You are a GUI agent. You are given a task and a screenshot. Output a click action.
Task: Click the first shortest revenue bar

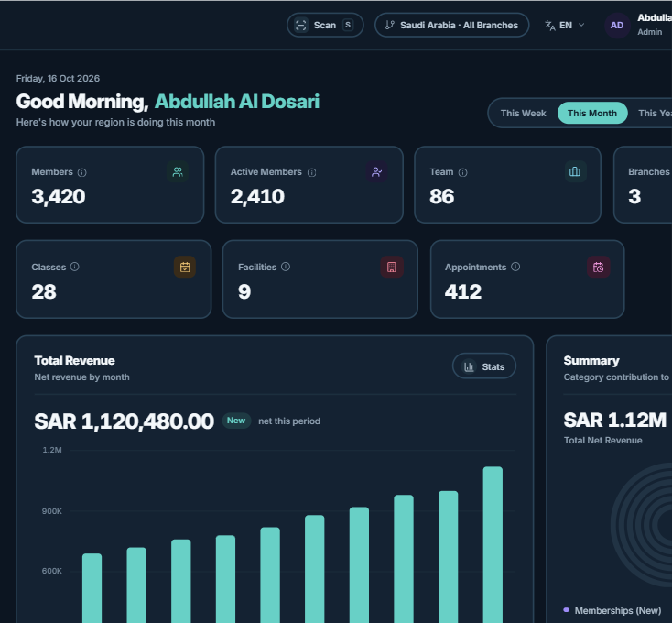click(x=92, y=588)
